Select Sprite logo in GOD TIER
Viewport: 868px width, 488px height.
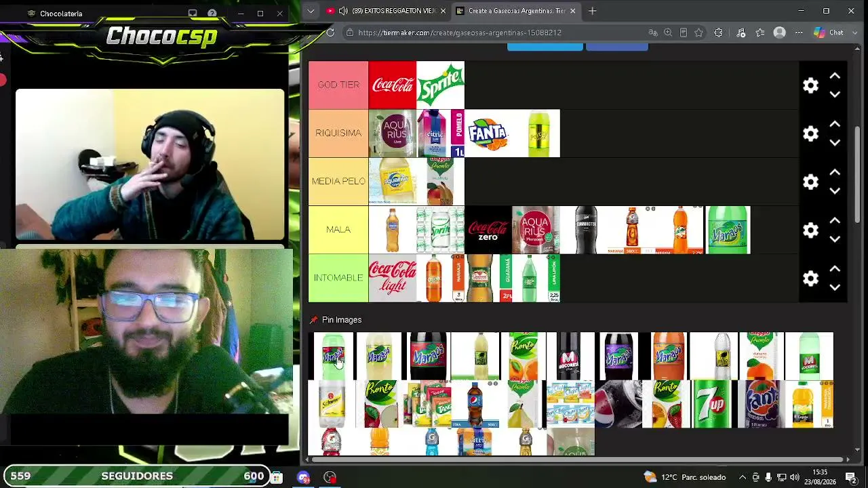click(441, 85)
